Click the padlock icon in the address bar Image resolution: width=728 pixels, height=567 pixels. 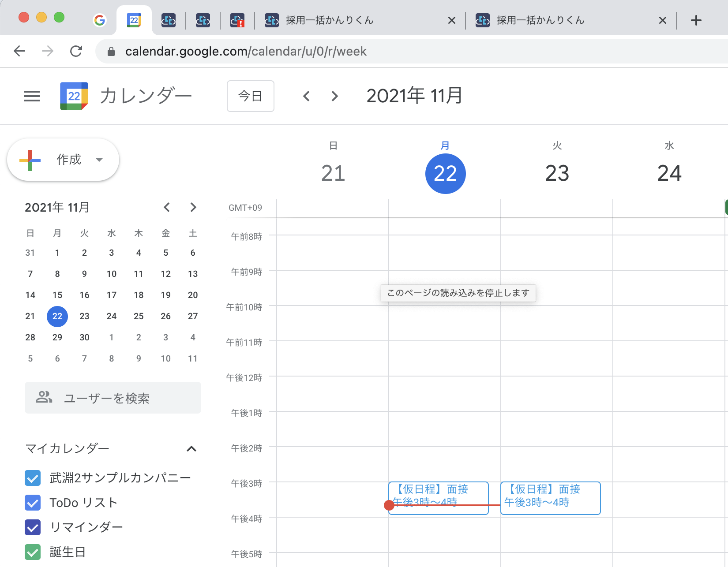pyautogui.click(x=111, y=51)
